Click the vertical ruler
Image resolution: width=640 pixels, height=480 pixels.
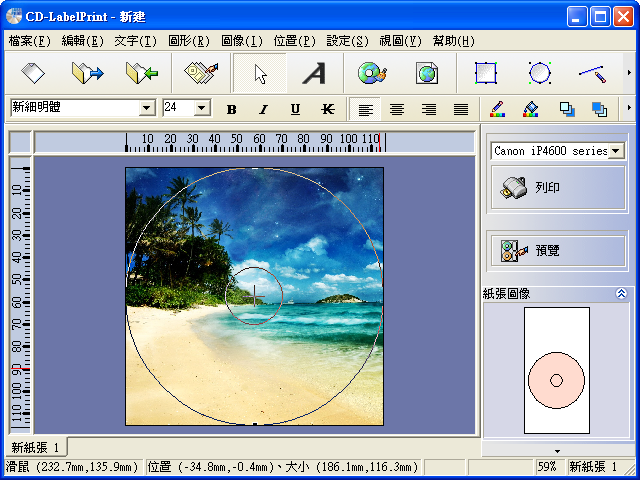point(20,295)
